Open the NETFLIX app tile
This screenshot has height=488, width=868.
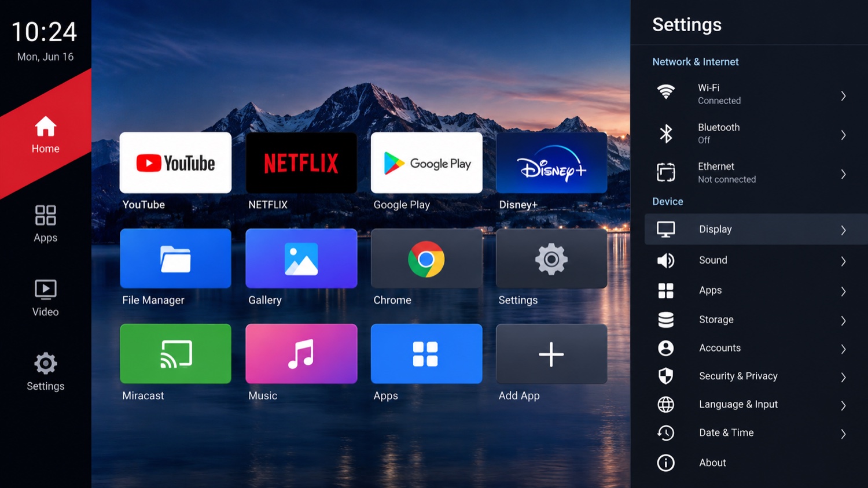coord(301,162)
